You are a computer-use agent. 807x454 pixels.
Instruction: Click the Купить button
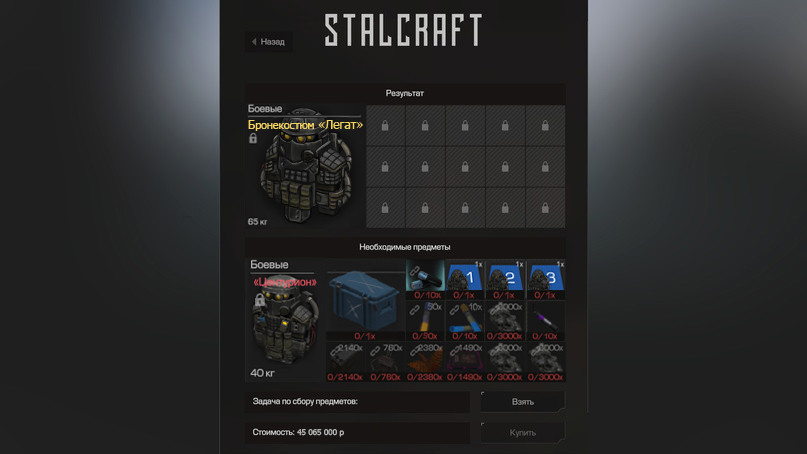coord(522,432)
